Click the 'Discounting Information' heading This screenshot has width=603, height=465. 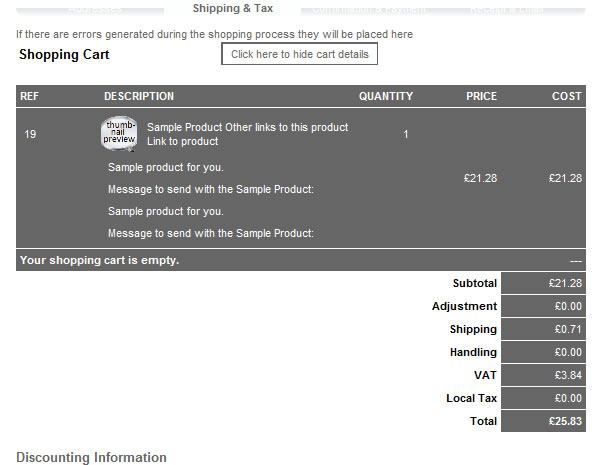(91, 457)
